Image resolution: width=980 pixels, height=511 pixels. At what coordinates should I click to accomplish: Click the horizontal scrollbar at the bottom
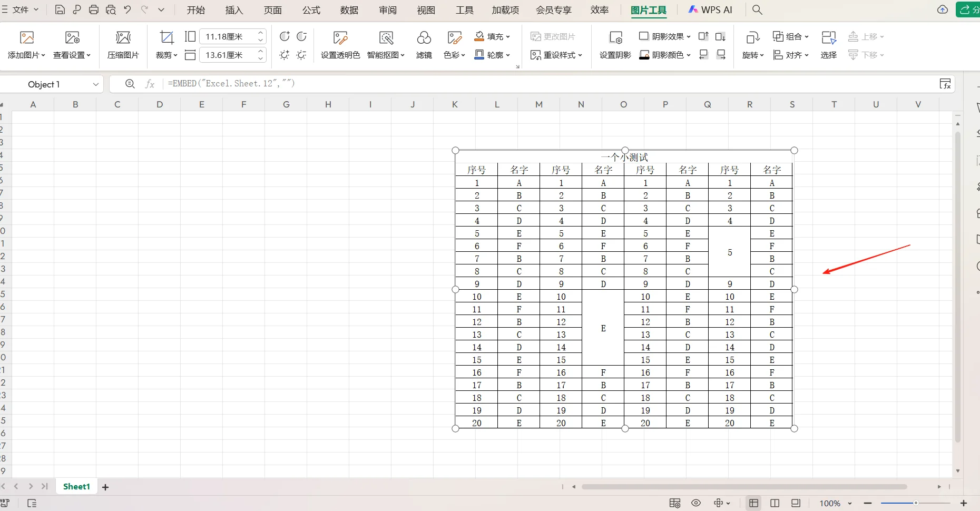pos(744,487)
